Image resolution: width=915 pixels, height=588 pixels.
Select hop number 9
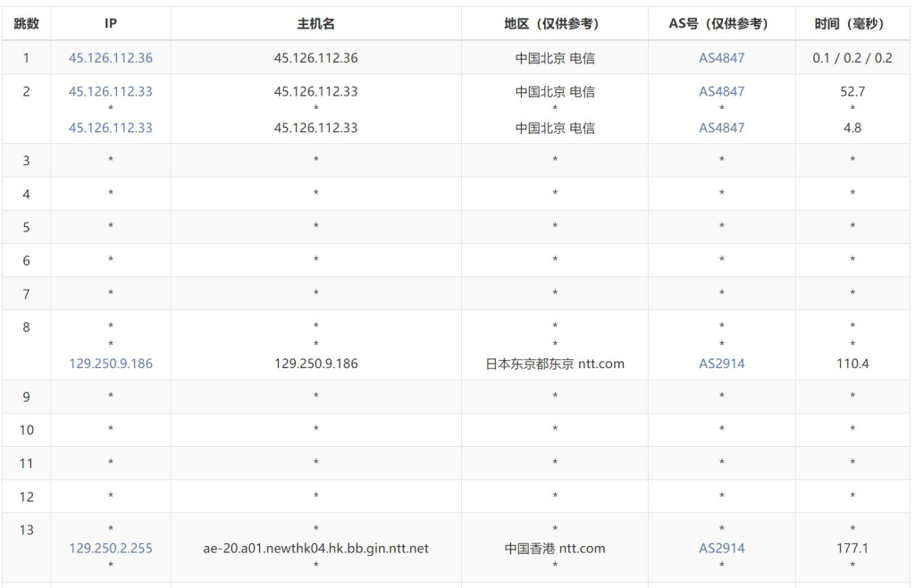point(26,397)
